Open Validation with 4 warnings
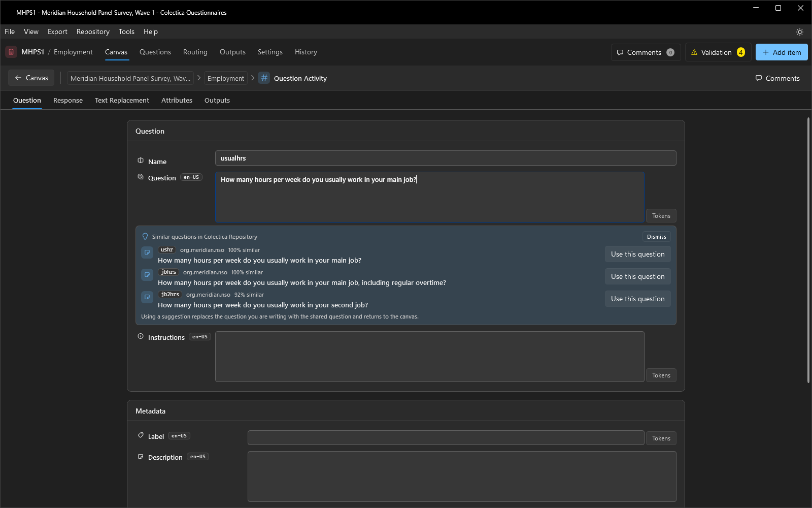Viewport: 812px width, 508px height. click(x=718, y=52)
